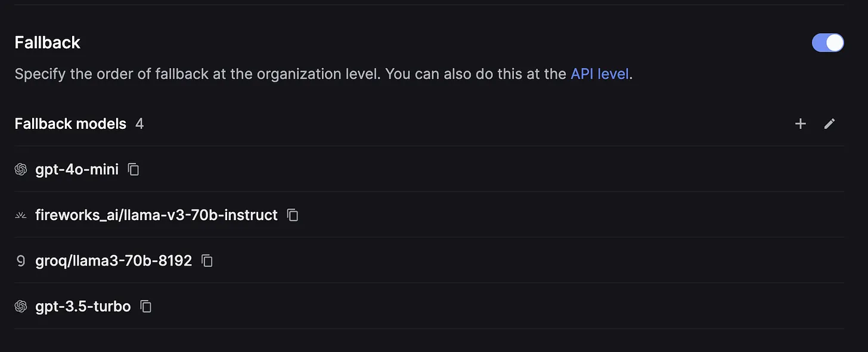Open the API level link

click(599, 74)
